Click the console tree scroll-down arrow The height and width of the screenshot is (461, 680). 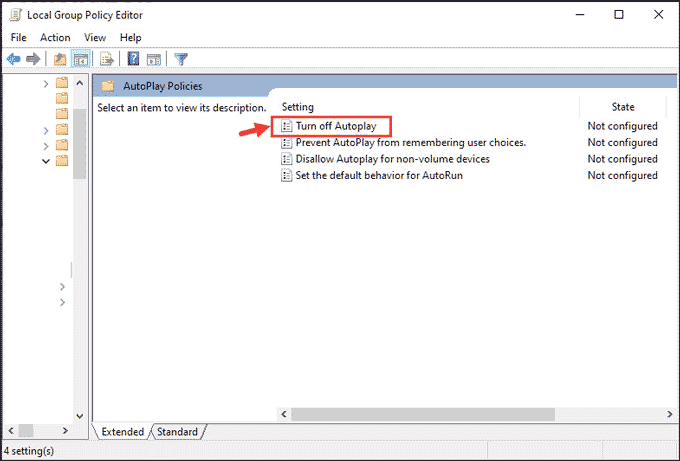pos(80,416)
